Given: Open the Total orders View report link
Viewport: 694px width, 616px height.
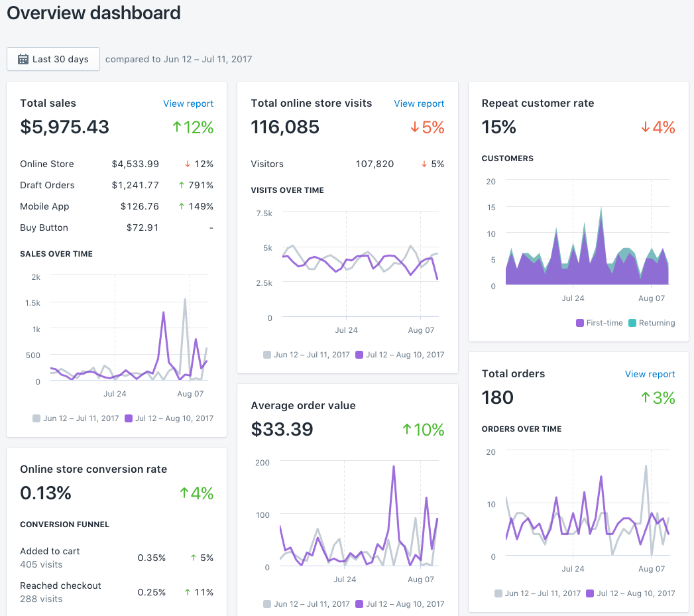Looking at the screenshot, I should tap(650, 374).
